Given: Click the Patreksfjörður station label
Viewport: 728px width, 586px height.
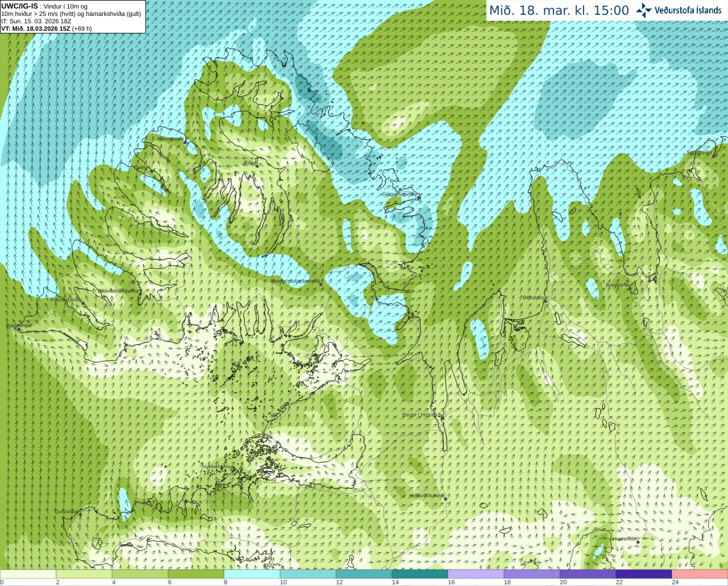Looking at the screenshot, I should 66,299.
